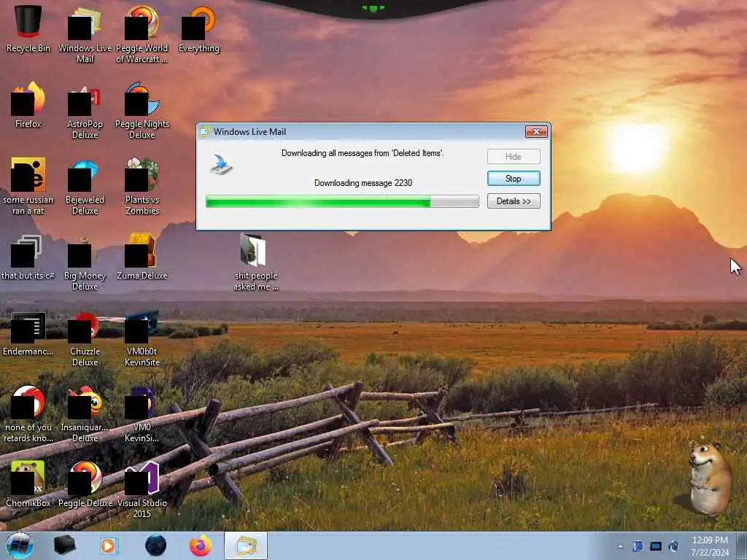
Task: Click the green download progress bar
Action: [x=342, y=201]
